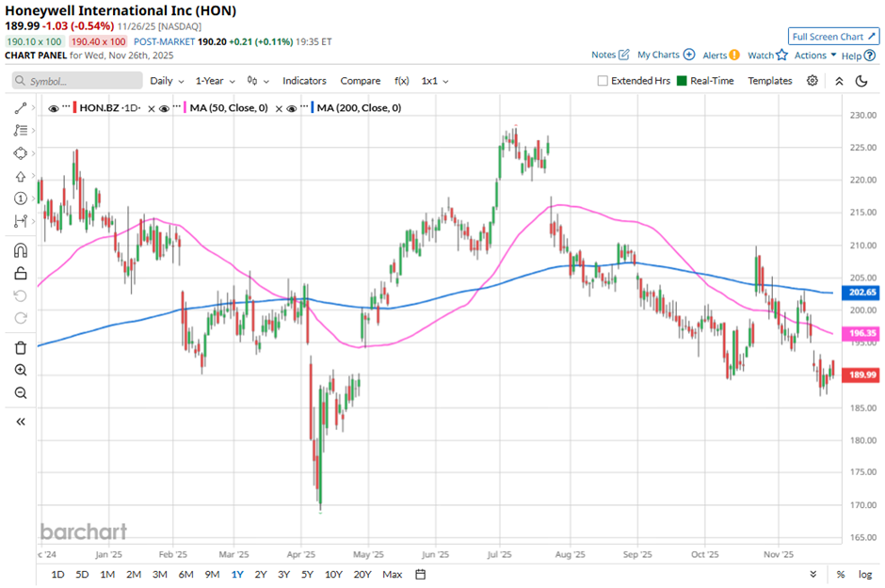Switch to dark mode moon icon

861,81
